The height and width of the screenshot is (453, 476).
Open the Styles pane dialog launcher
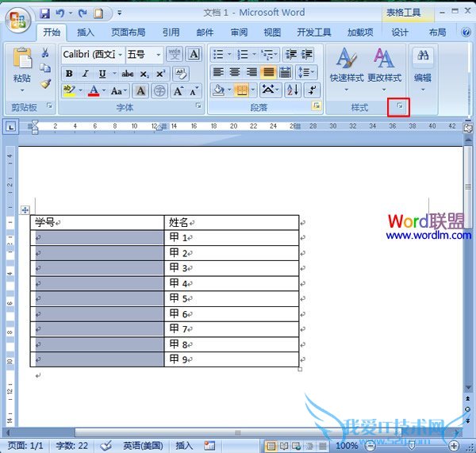(x=399, y=107)
